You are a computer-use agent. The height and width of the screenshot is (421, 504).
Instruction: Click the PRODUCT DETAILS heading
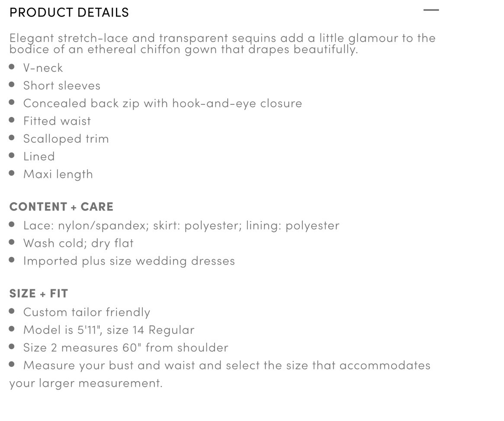[69, 13]
